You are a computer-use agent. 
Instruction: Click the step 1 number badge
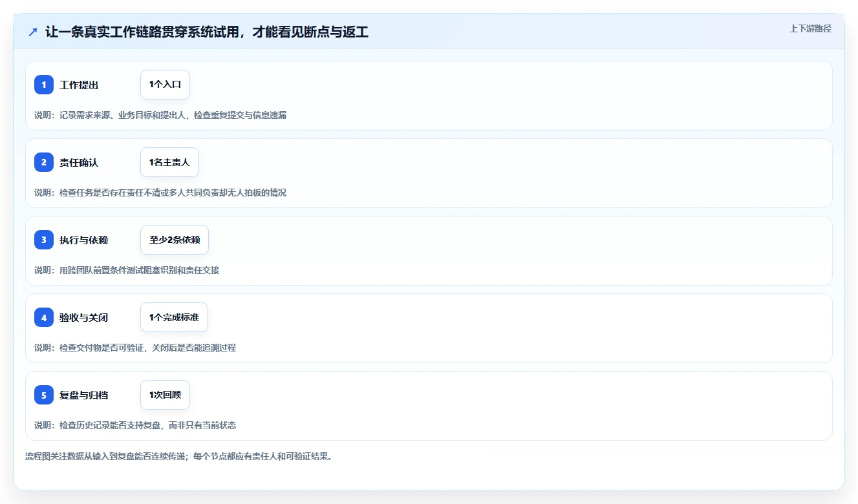tap(44, 85)
